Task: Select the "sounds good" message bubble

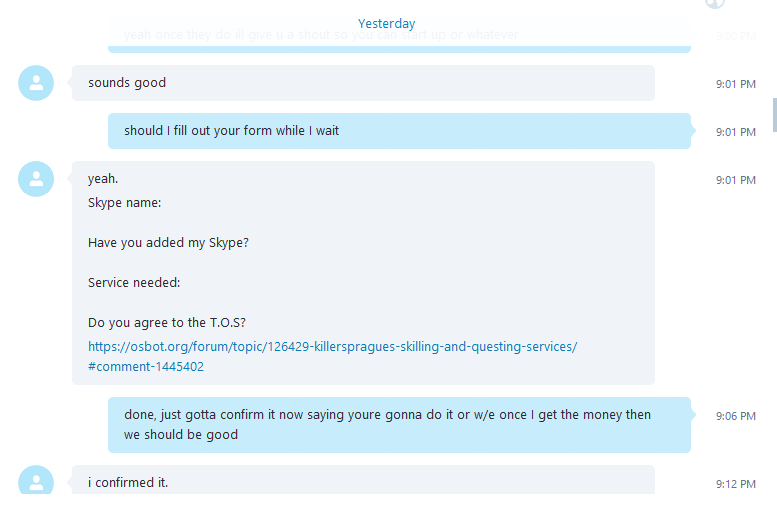Action: (x=363, y=83)
